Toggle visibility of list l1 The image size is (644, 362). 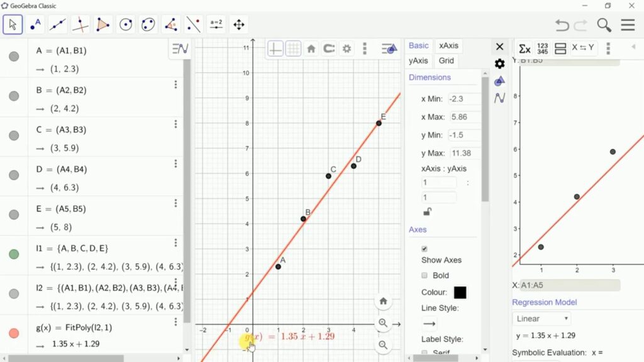click(14, 255)
